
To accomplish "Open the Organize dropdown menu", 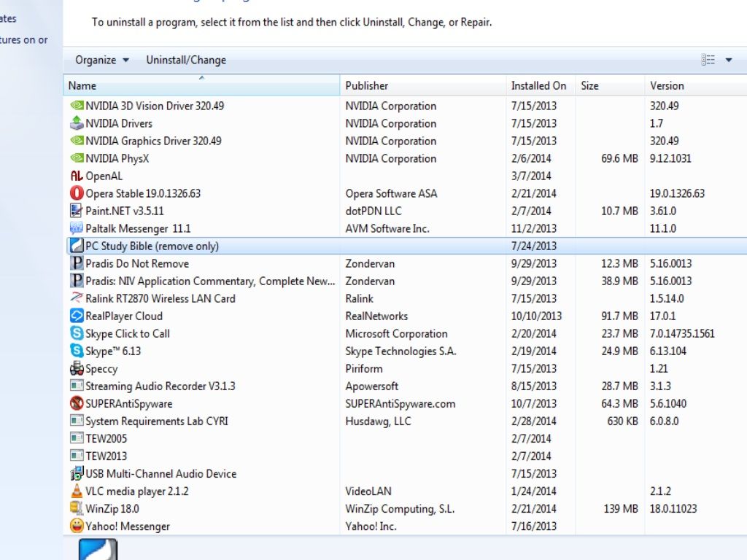I will (x=102, y=60).
